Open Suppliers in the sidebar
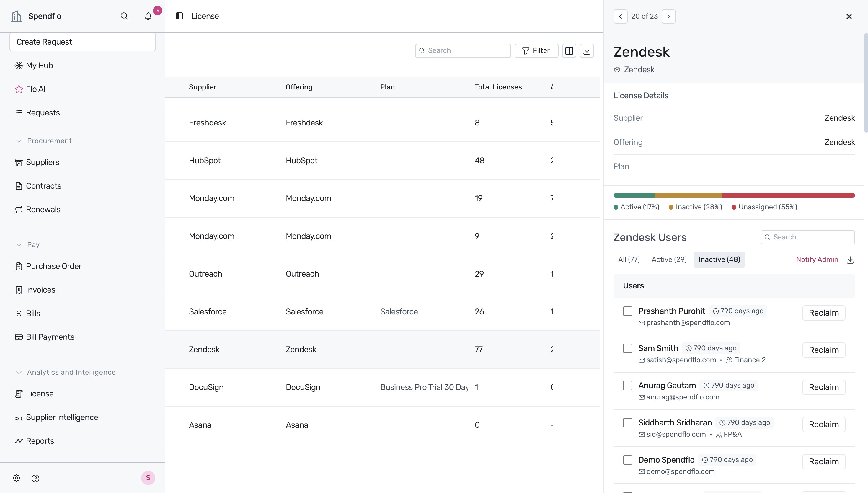 point(37,162)
